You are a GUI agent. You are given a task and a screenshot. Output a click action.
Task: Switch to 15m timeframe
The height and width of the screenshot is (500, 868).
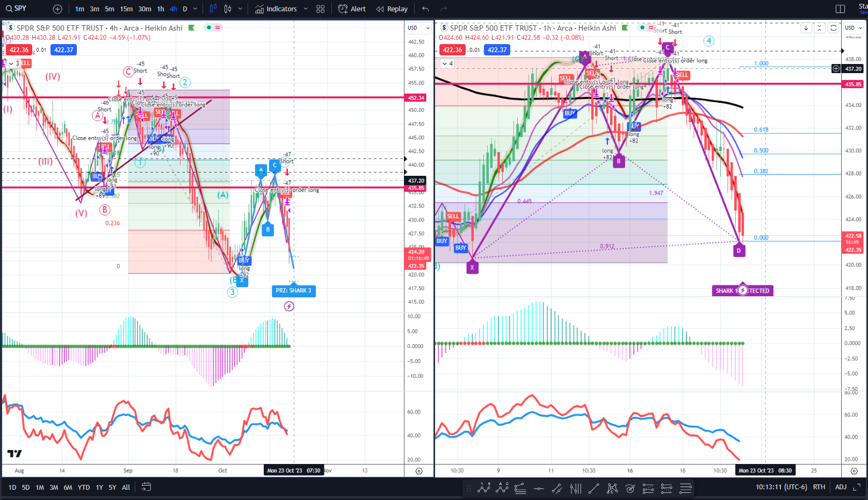(x=126, y=9)
